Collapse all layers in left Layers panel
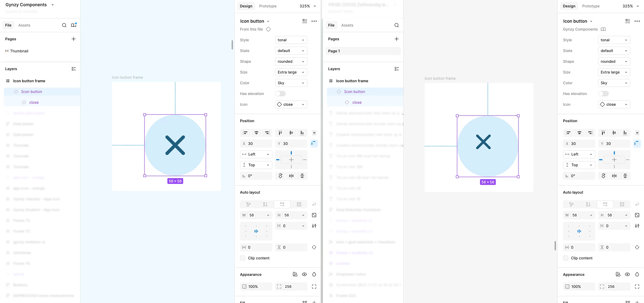The height and width of the screenshot is (303, 644). 73,69
